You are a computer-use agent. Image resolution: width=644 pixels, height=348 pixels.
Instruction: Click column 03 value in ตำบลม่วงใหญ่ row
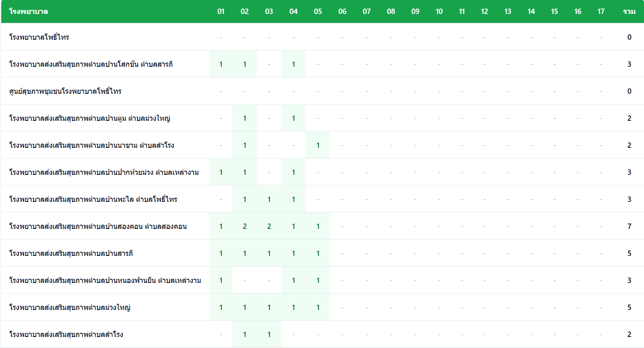pyautogui.click(x=269, y=307)
